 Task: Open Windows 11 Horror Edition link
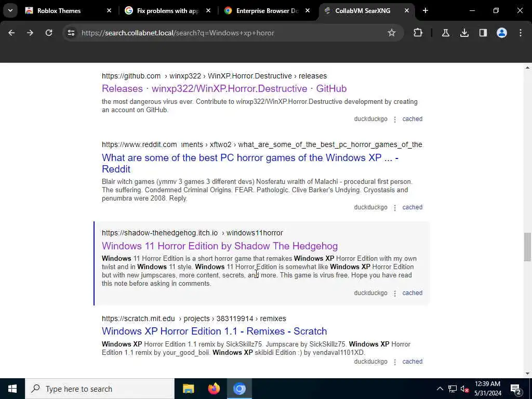[220, 246]
